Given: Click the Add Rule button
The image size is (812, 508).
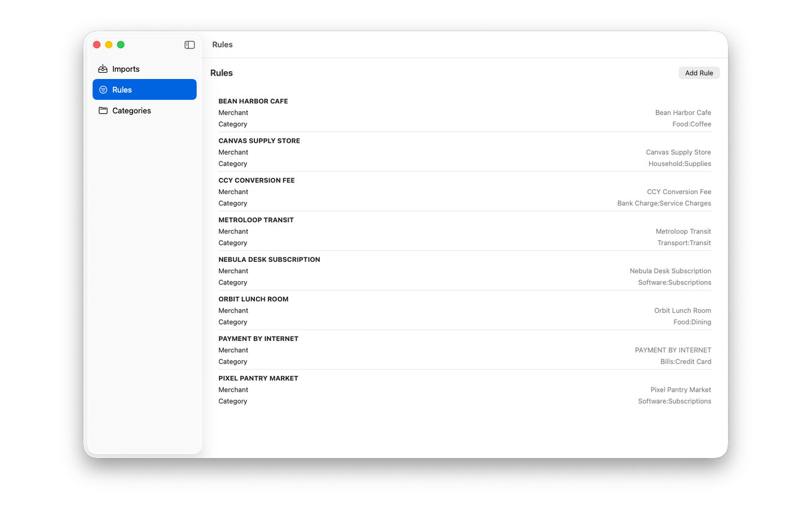Looking at the screenshot, I should point(699,73).
